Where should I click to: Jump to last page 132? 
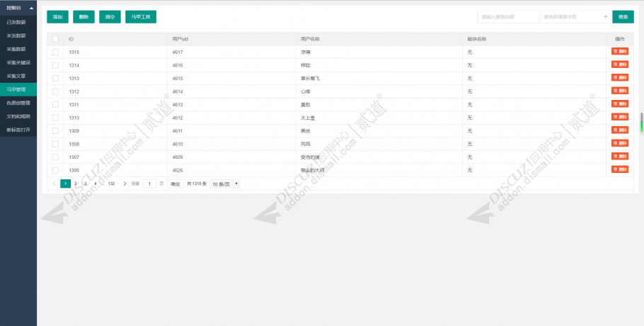tap(111, 184)
